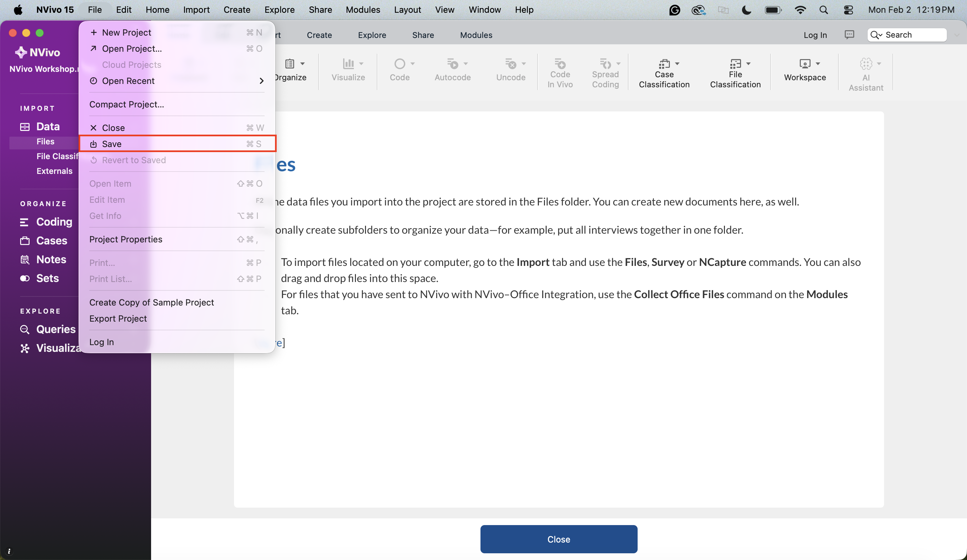Click the Case Classification icon
The width and height of the screenshot is (967, 560).
664,64
